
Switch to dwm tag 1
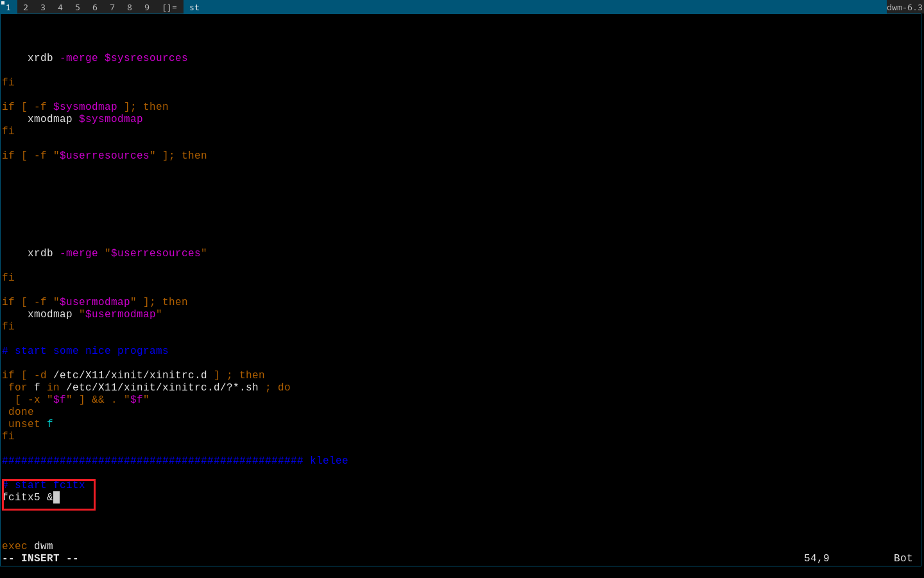pyautogui.click(x=8, y=7)
